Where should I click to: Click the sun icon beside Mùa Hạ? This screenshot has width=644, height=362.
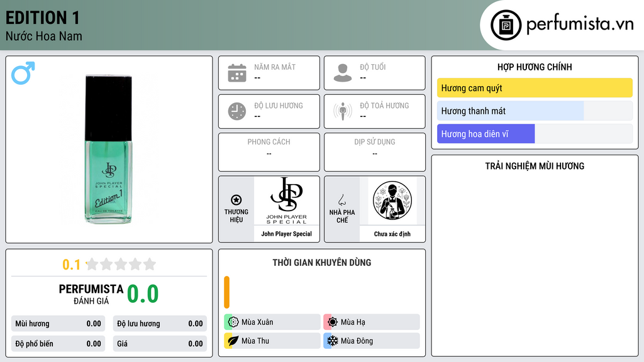333,322
